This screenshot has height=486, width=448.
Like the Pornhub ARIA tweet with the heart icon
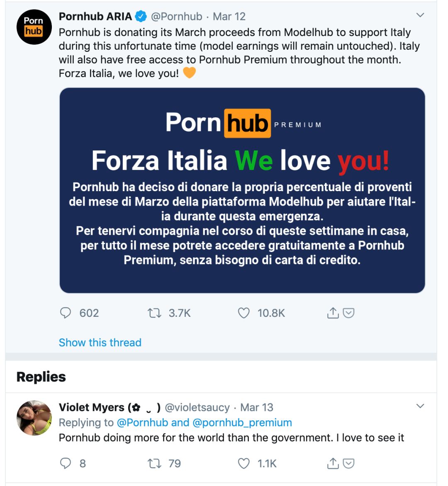(x=243, y=313)
